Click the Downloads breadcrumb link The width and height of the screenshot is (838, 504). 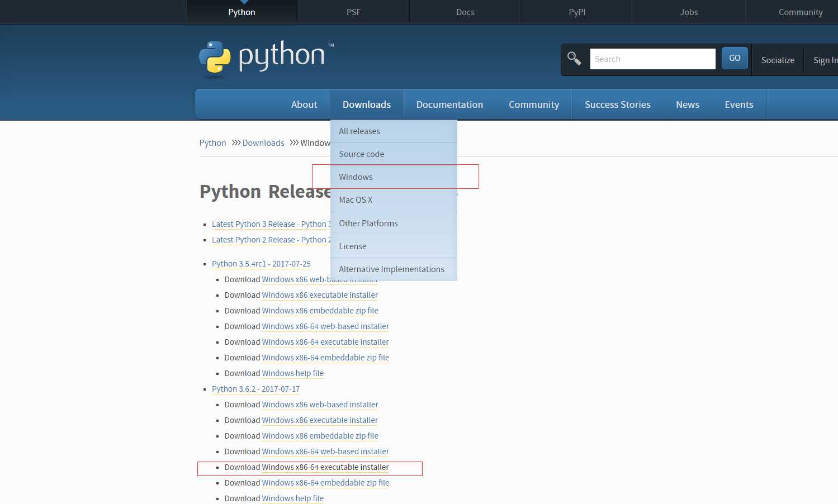[263, 143]
